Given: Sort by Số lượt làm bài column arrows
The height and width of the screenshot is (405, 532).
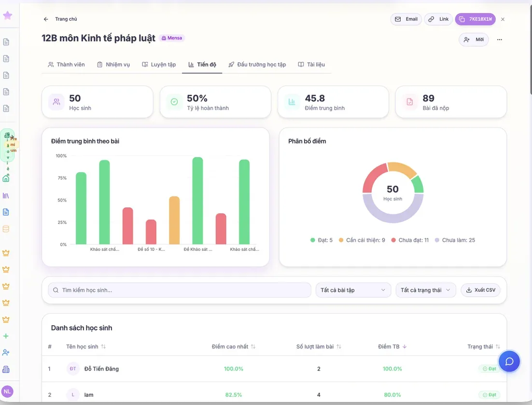Looking at the screenshot, I should (x=338, y=347).
